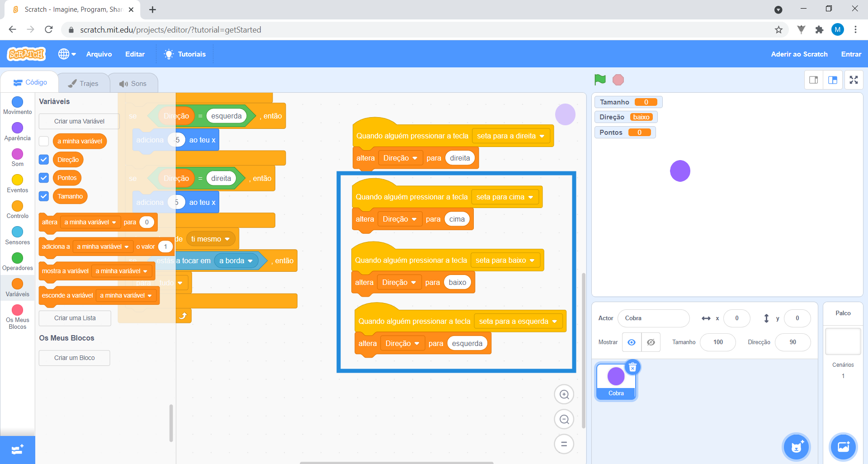Open Direção dropdown in 'para cima' block
Screen dimensions: 868x464
click(x=400, y=219)
